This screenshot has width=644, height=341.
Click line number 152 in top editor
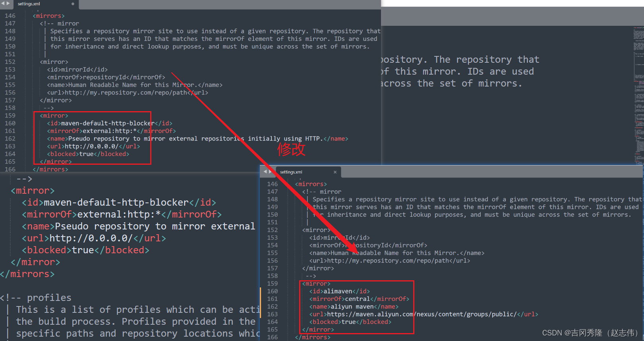(x=10, y=62)
